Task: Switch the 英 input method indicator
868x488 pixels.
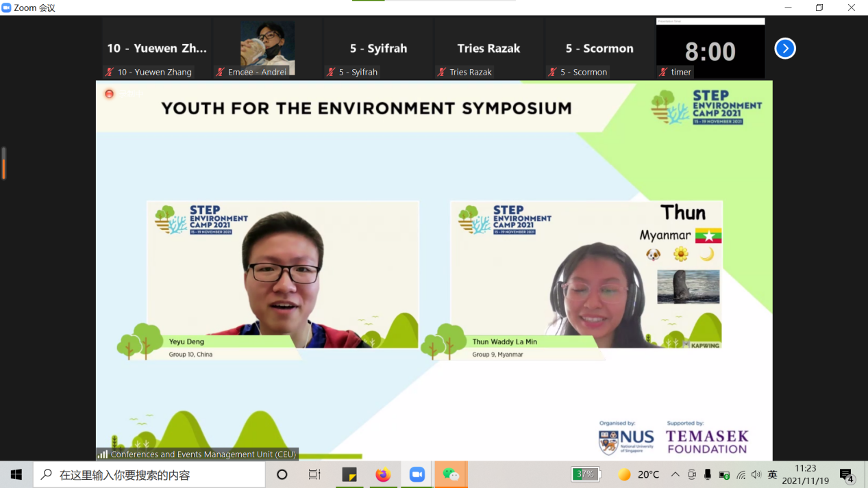Action: pyautogui.click(x=772, y=474)
